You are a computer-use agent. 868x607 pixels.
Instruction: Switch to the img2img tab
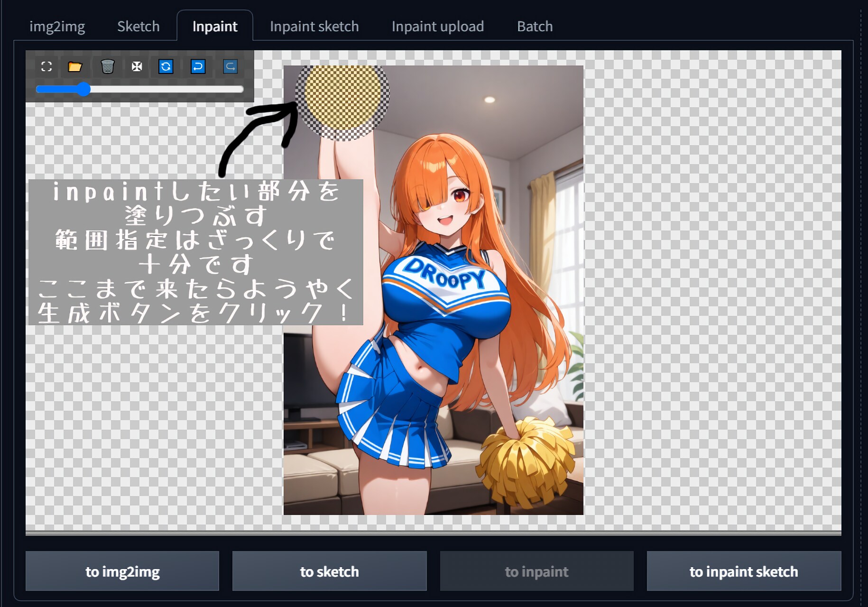pos(57,27)
